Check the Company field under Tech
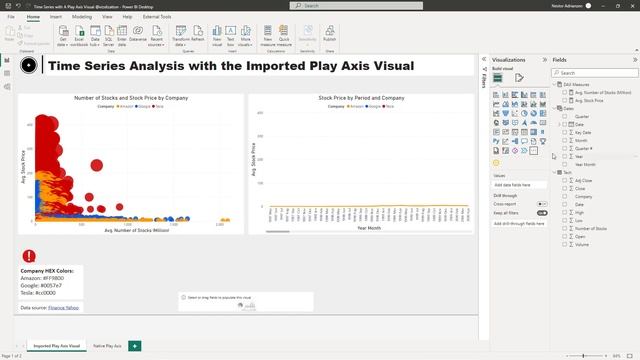The height and width of the screenshot is (360, 640). [565, 196]
